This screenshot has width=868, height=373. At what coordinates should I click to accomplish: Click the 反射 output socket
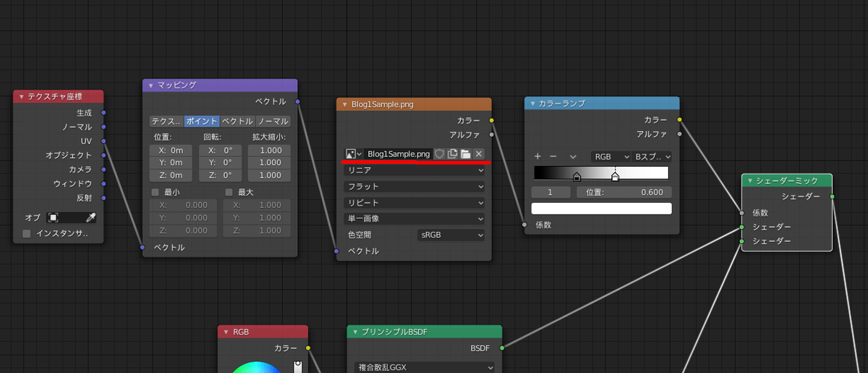104,198
